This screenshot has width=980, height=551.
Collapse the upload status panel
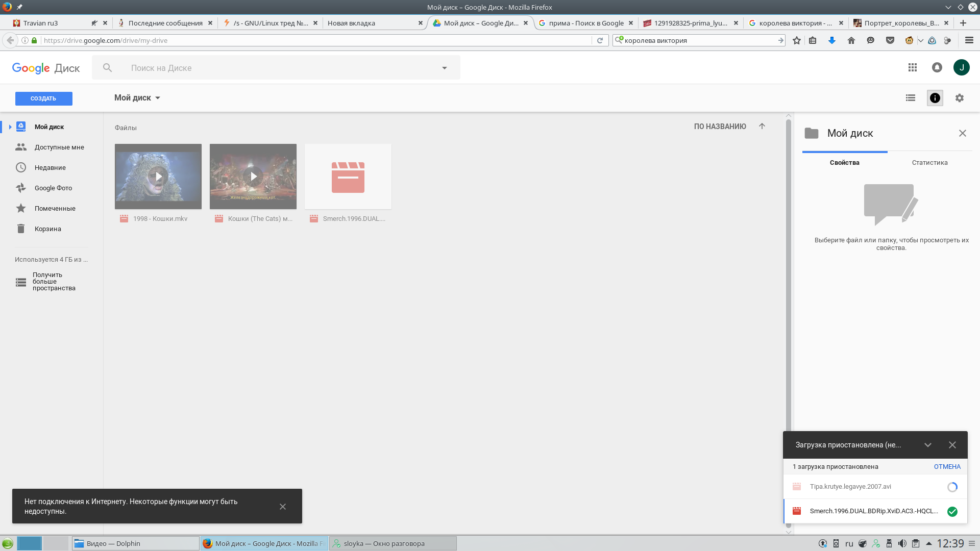pyautogui.click(x=928, y=445)
